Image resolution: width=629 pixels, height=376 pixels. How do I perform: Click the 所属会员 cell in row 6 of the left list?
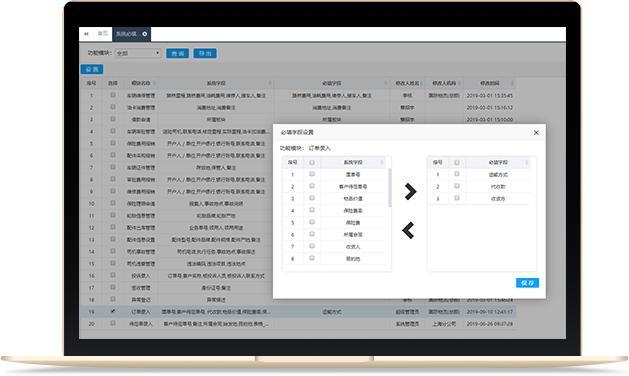click(353, 235)
